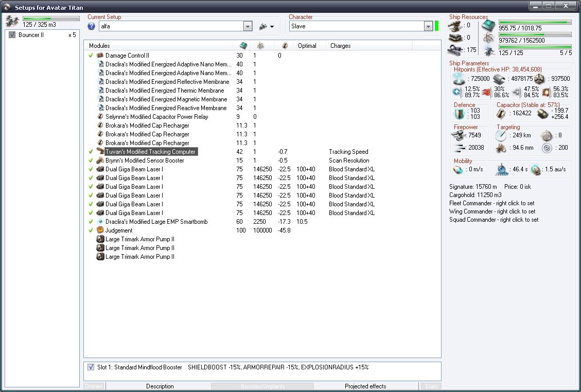The width and height of the screenshot is (581, 392).
Task: Select the Selynne's Modified Capacitor Power Relay row
Action: [262, 117]
